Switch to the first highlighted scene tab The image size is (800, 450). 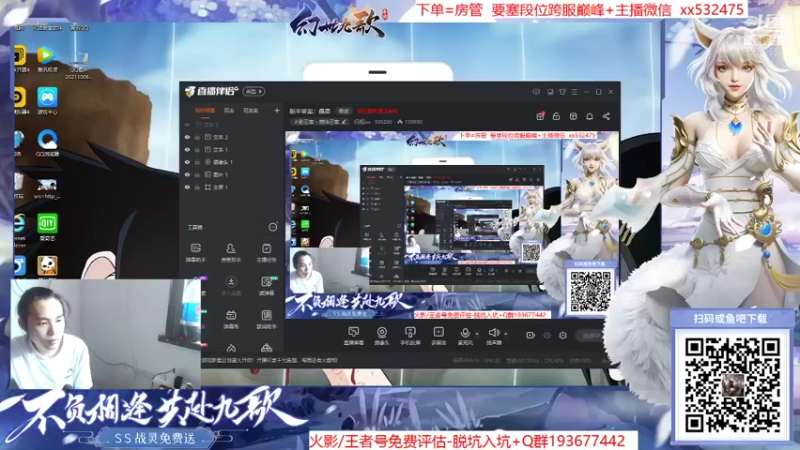[205, 111]
